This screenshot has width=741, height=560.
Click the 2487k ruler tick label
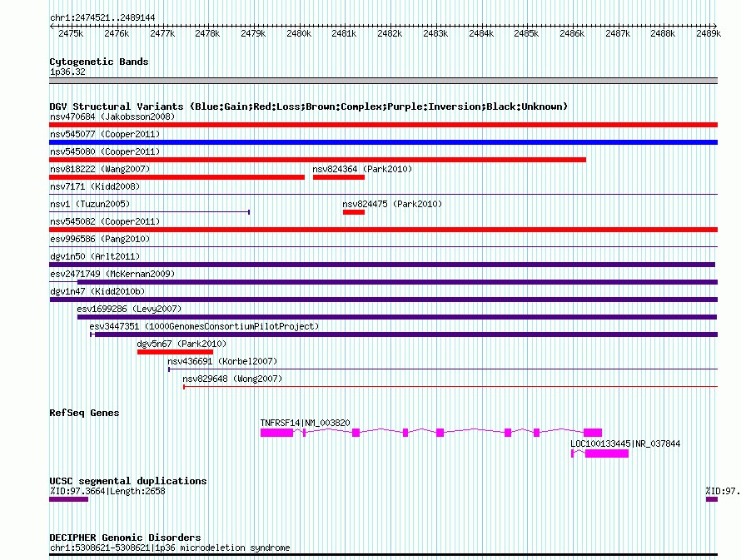pyautogui.click(x=618, y=33)
